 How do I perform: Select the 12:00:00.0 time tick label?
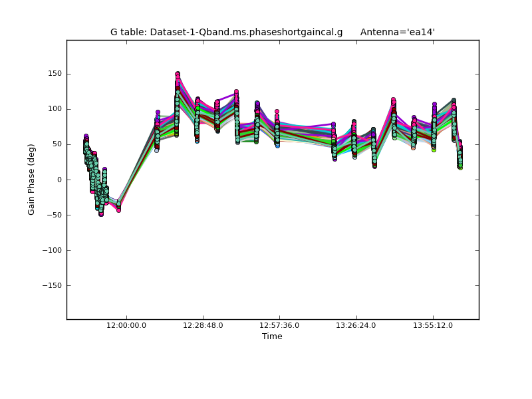(x=126, y=325)
